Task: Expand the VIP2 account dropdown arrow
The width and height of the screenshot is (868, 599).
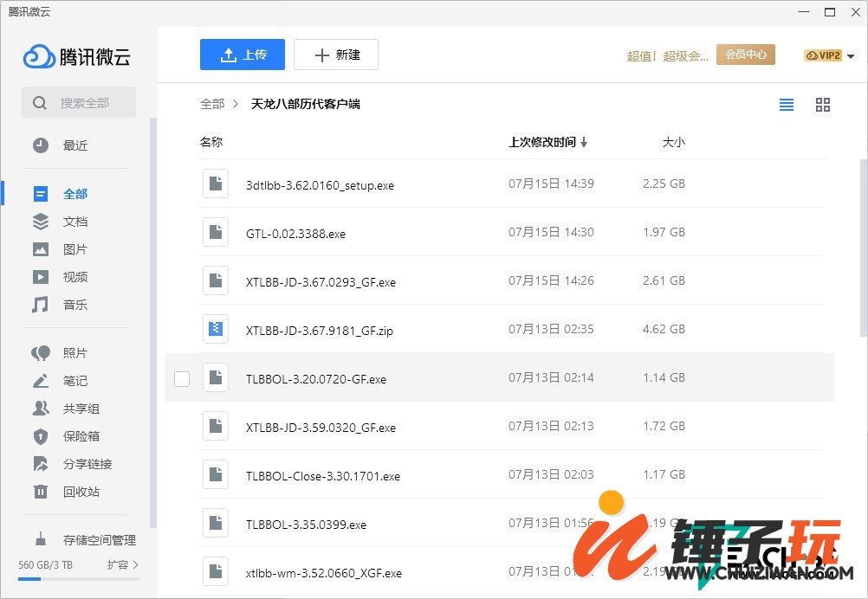Action: (x=851, y=56)
